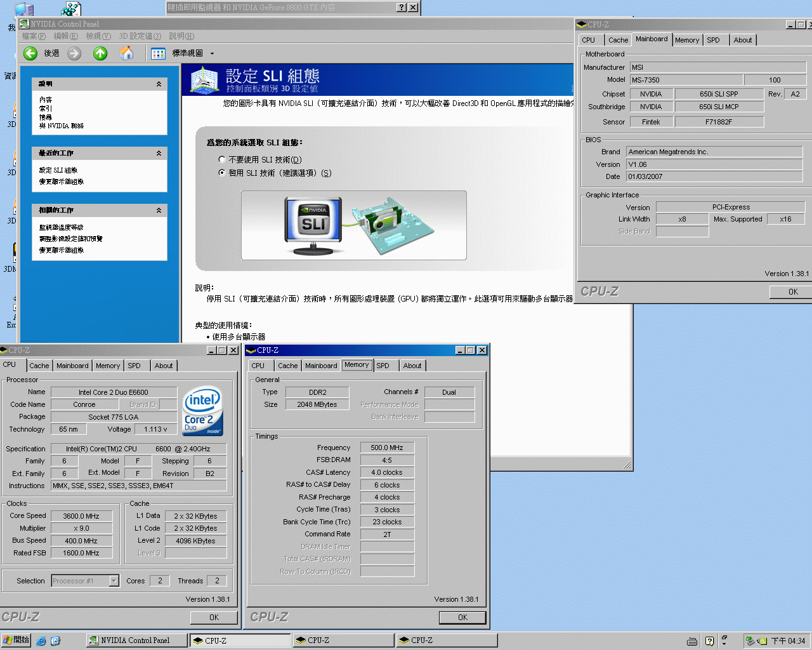This screenshot has width=812, height=650.
Task: Click the CPU-Z icon in mainboard window title
Action: 582,25
